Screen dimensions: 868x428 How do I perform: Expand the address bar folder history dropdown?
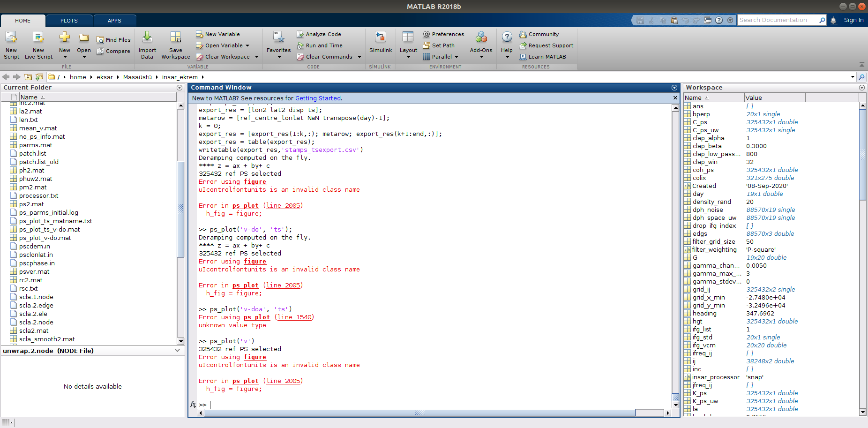[853, 77]
